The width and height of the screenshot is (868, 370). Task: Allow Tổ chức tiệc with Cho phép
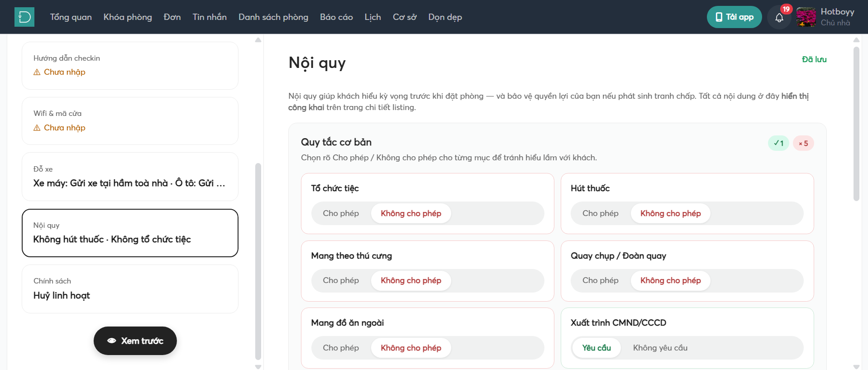point(341,213)
